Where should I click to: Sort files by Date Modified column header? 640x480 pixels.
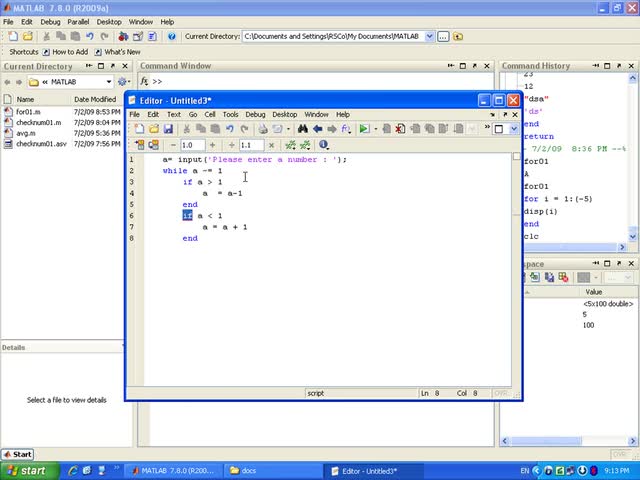(97, 99)
